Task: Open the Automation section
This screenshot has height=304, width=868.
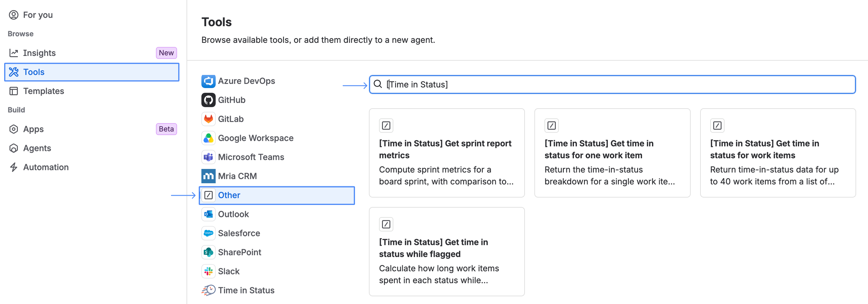Action: (x=92, y=167)
